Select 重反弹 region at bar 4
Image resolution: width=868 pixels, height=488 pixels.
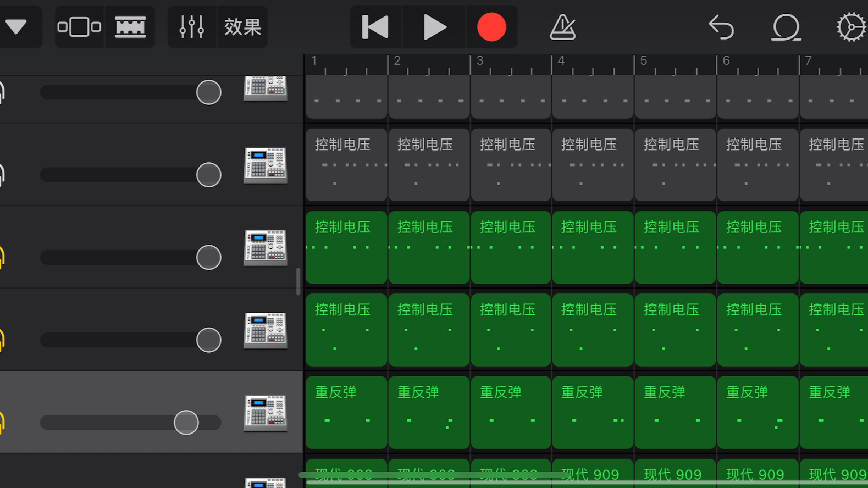(x=593, y=412)
